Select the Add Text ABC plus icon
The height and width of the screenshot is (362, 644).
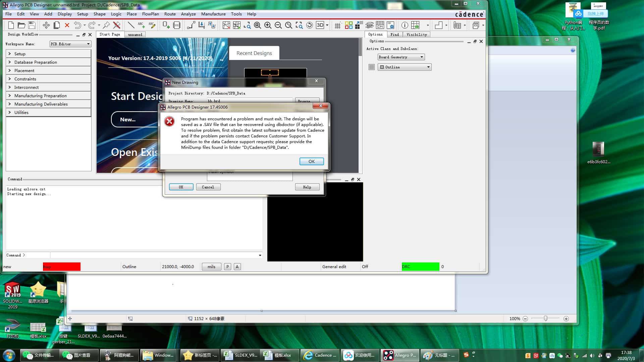[x=141, y=25]
